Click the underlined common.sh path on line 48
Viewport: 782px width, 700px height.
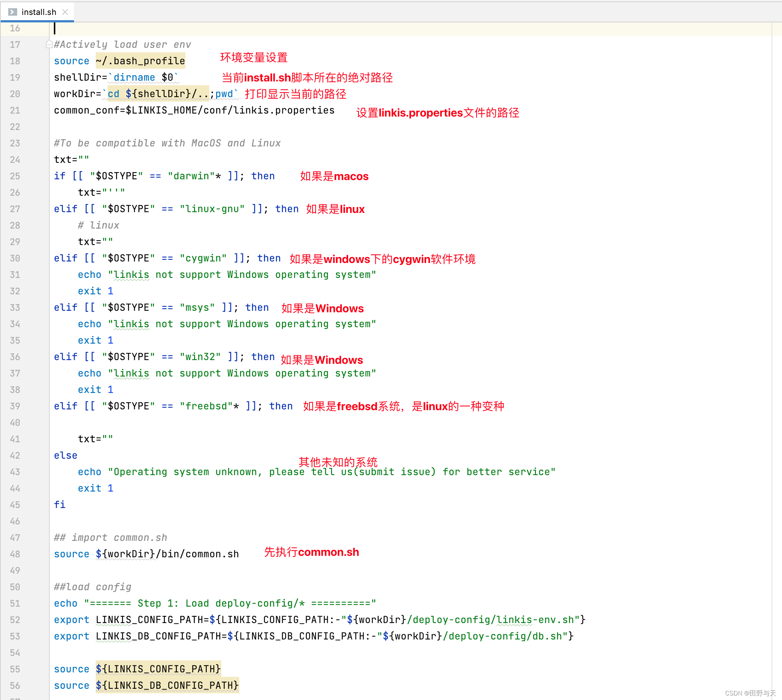pyautogui.click(x=167, y=554)
